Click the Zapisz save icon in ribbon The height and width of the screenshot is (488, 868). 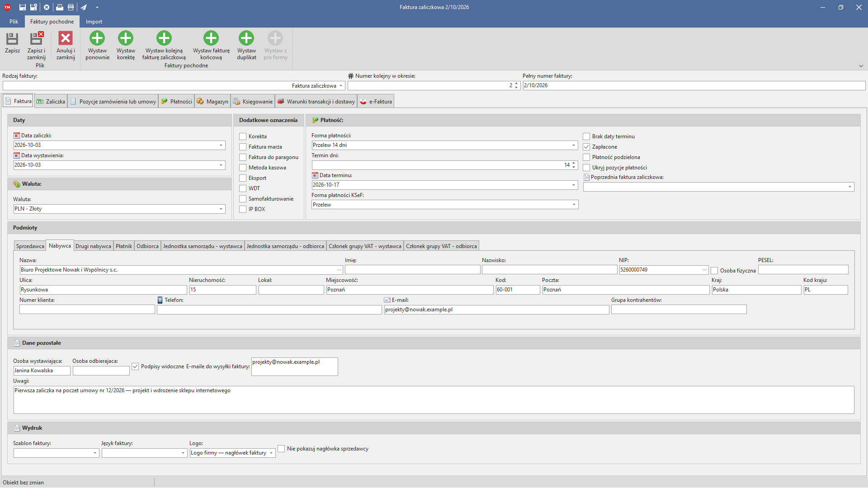[x=12, y=38]
